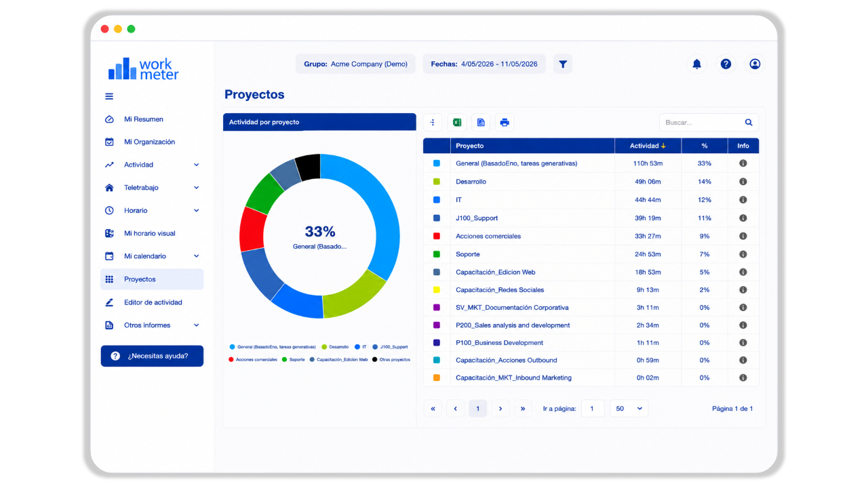Toggle Soporte legend entry in chart

pos(293,359)
